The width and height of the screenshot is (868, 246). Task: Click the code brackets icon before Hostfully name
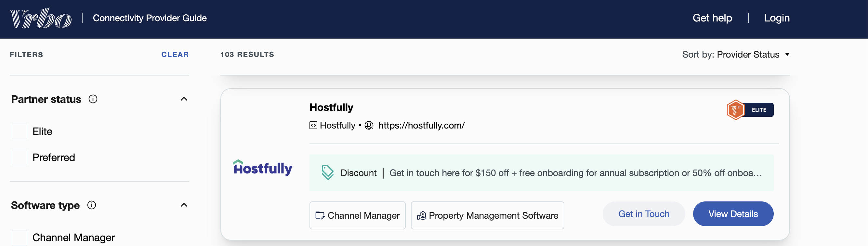pos(313,125)
